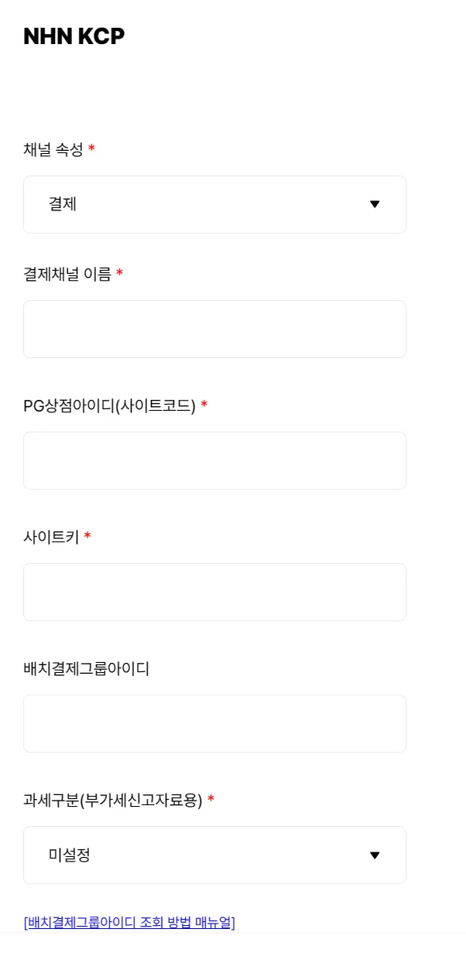The height and width of the screenshot is (980, 466).
Task: Click the NHN KCP heading
Action: (74, 36)
